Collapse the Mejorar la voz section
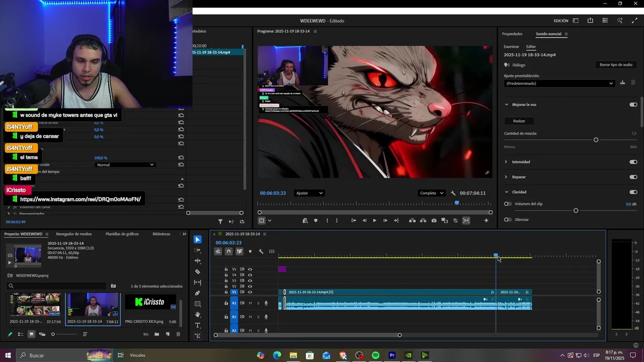The height and width of the screenshot is (362, 644). 506,105
